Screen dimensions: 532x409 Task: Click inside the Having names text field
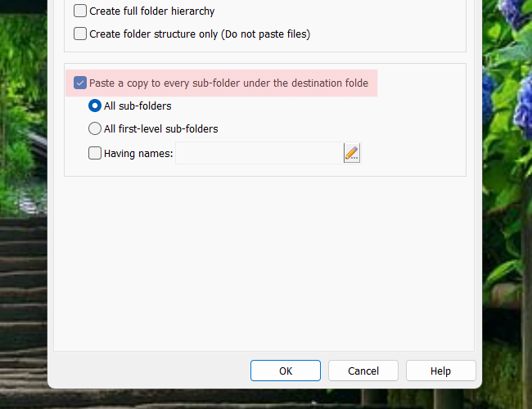pos(259,153)
